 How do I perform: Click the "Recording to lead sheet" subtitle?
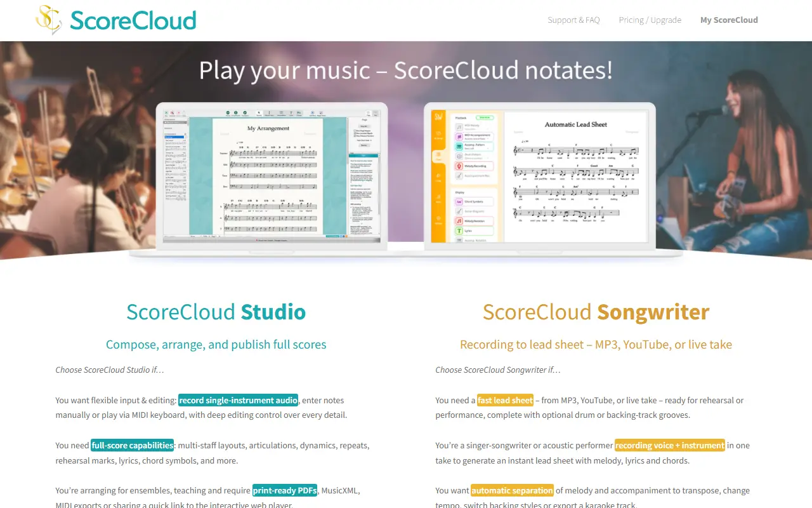coord(596,345)
